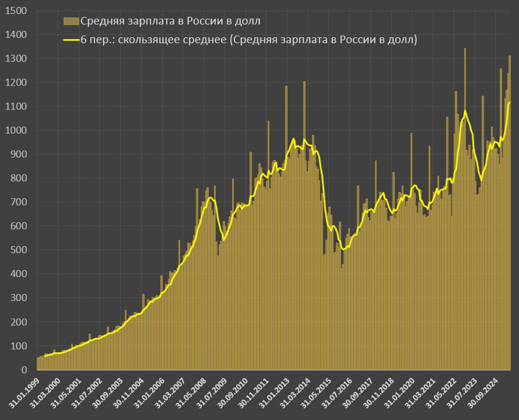Screen dimensions: 519x420
Task: Click y-axis label 1300
Action: click(16, 59)
